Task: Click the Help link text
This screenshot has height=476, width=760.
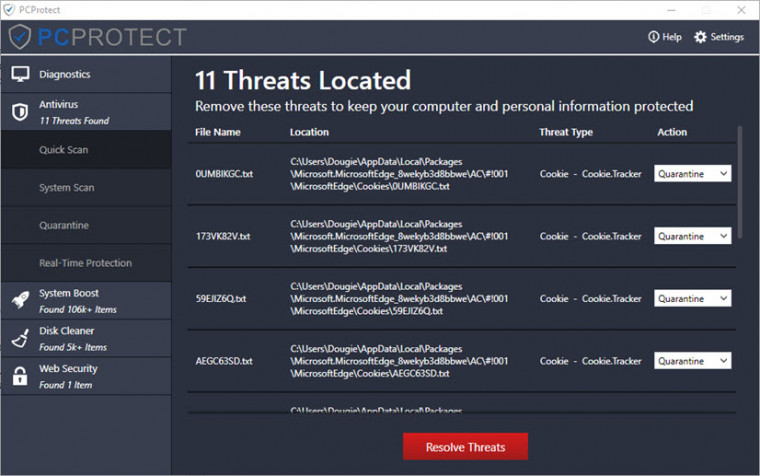Action: coord(672,37)
